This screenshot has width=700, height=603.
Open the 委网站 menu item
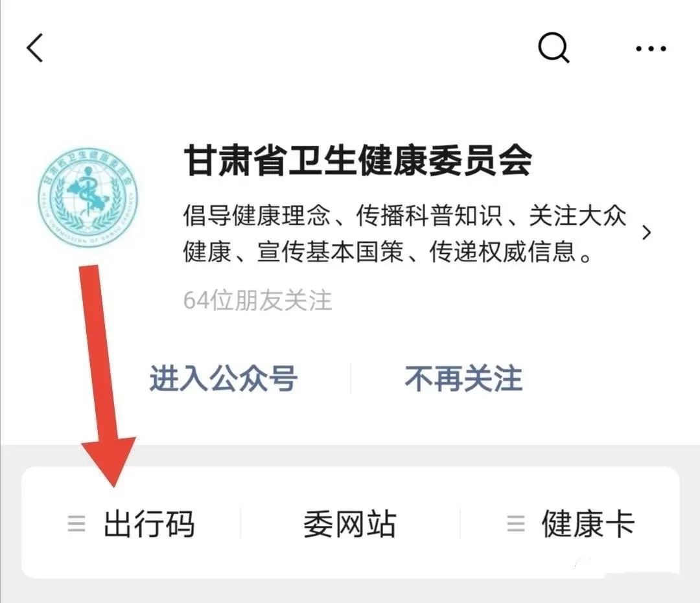[x=350, y=523]
